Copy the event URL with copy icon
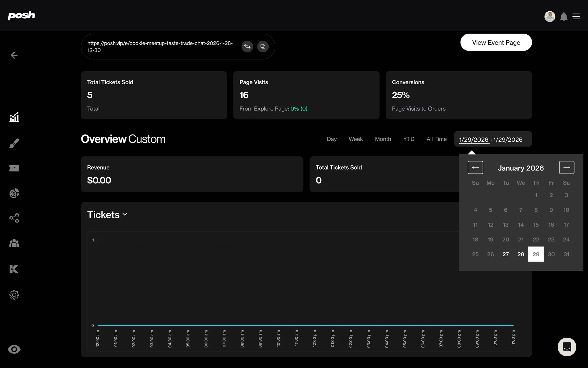 click(263, 47)
